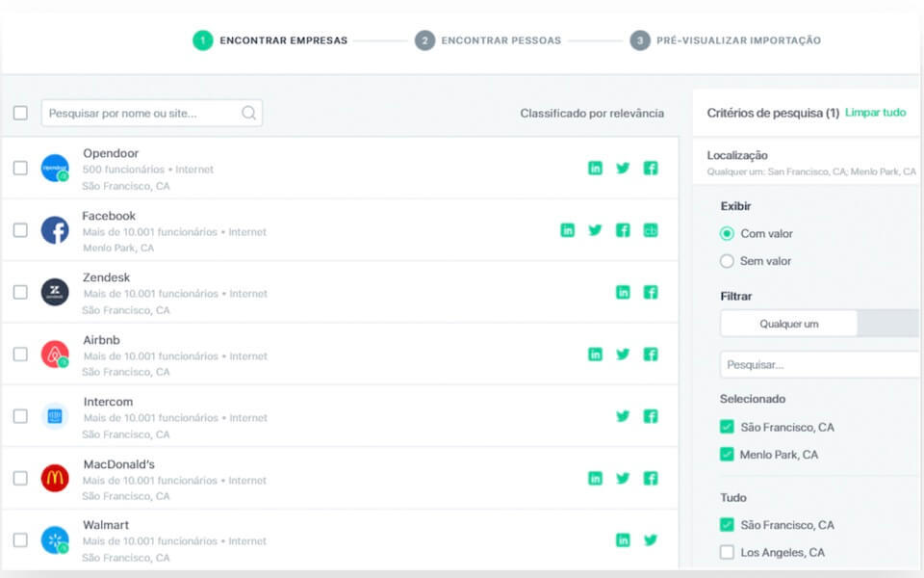Open the Airbnb company name
The width and height of the screenshot is (924, 578).
[101, 340]
